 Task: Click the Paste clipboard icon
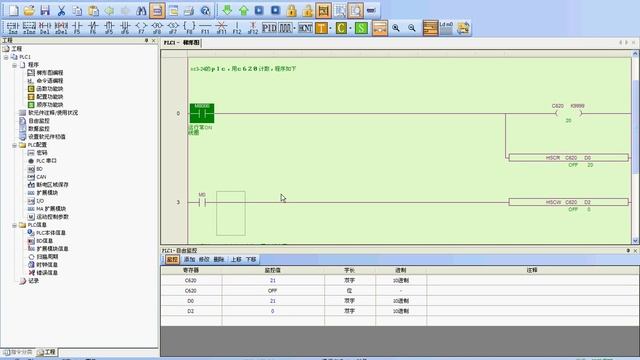[93, 11]
